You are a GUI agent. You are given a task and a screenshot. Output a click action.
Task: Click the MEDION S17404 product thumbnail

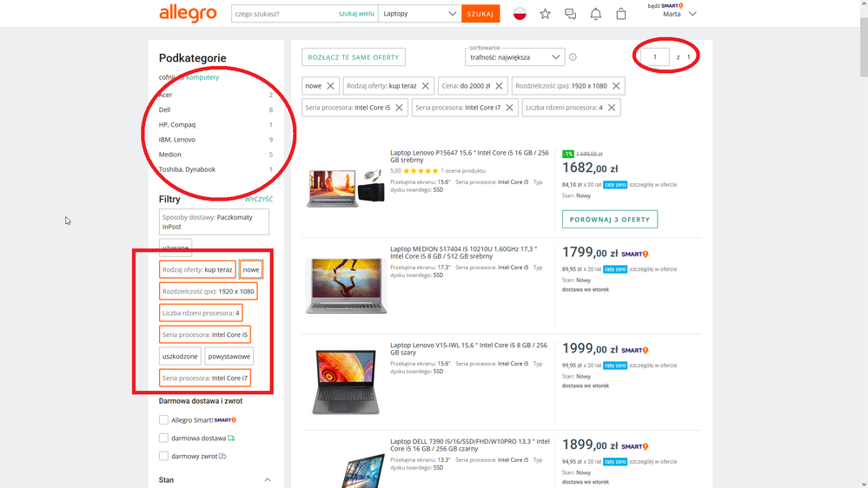pyautogui.click(x=347, y=286)
